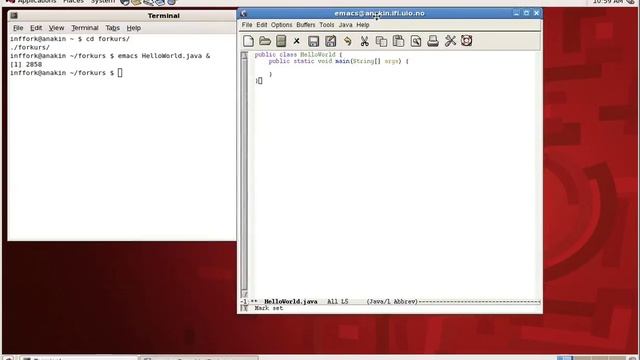Screen dimensions: 640x360
Task: Open the File menu in Emacs
Action: pos(247,25)
